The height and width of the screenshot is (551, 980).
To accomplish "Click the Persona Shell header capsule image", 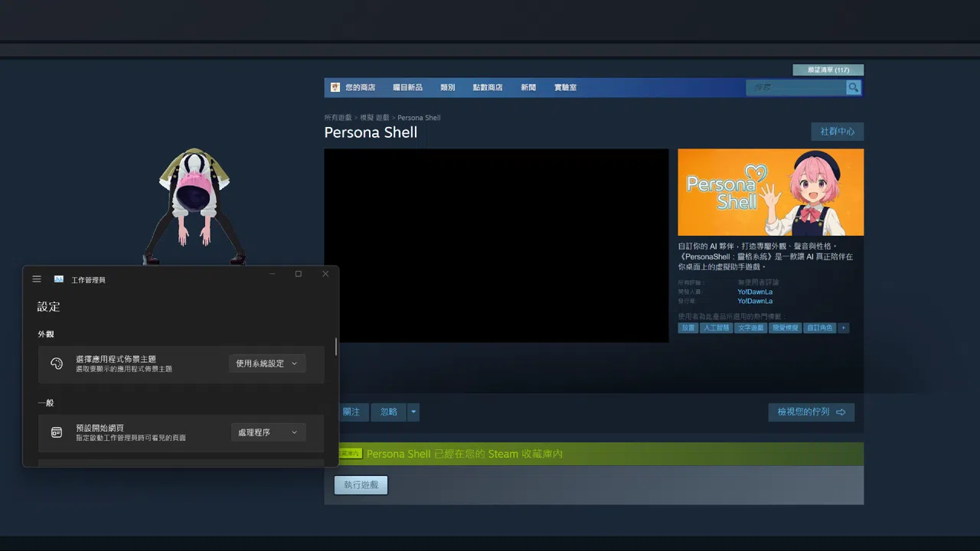I will [x=771, y=192].
